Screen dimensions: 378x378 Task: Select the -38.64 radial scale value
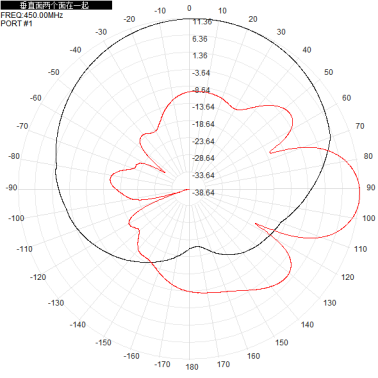coord(203,193)
